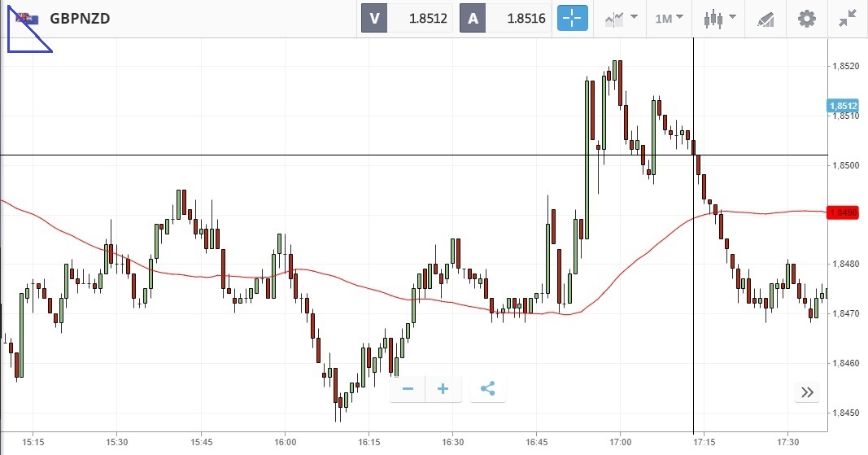Share the chart via share icon

point(487,389)
